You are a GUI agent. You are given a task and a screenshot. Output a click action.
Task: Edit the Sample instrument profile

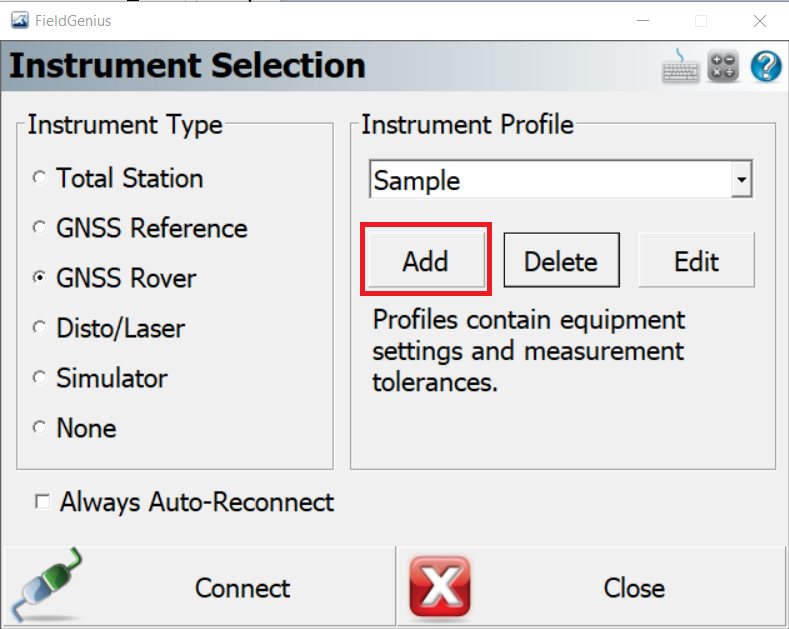(696, 260)
